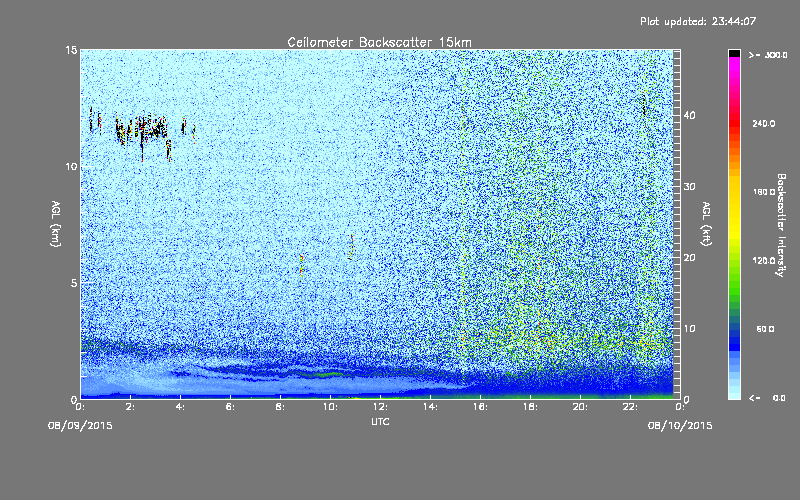Screen dimensions: 800x500
Task: Click the "30" tick on the kft axis
Action: click(689, 187)
